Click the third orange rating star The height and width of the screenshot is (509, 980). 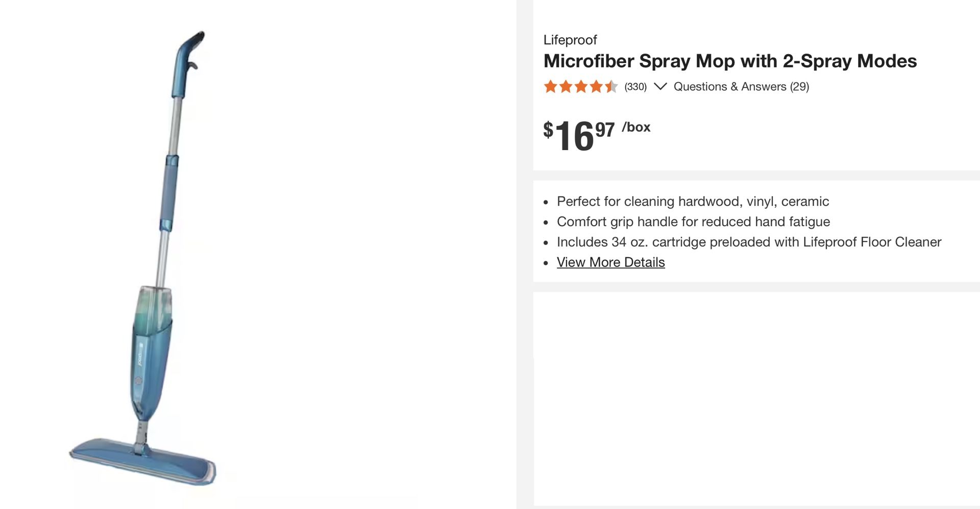point(581,87)
